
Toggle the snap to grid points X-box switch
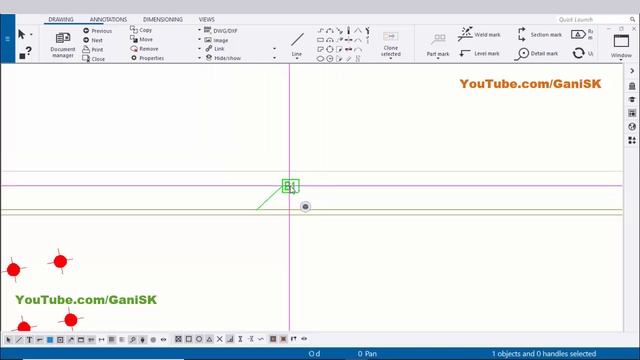click(178, 339)
